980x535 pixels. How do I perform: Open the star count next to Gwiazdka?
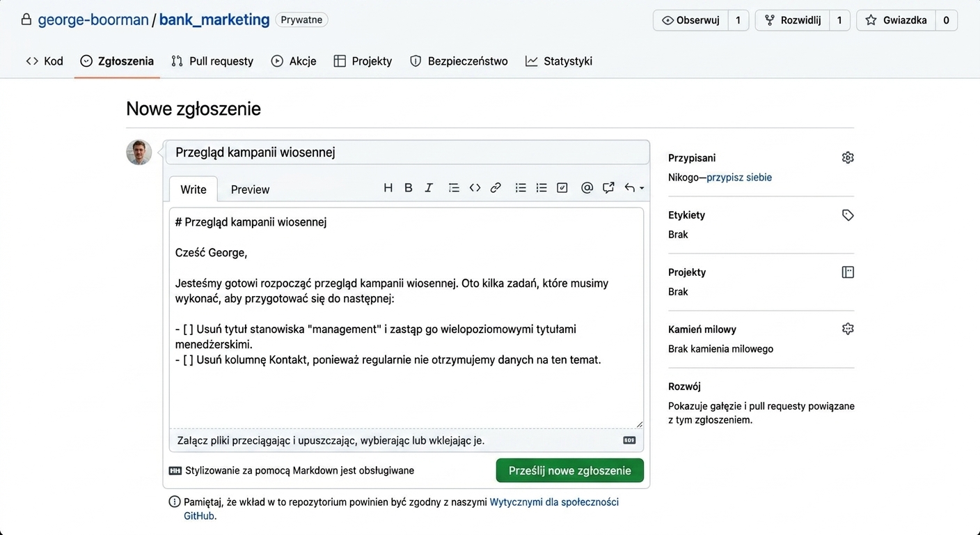[947, 20]
